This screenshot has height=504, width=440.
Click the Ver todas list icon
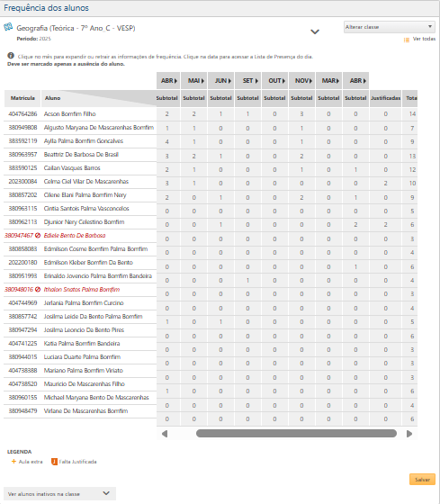(407, 40)
